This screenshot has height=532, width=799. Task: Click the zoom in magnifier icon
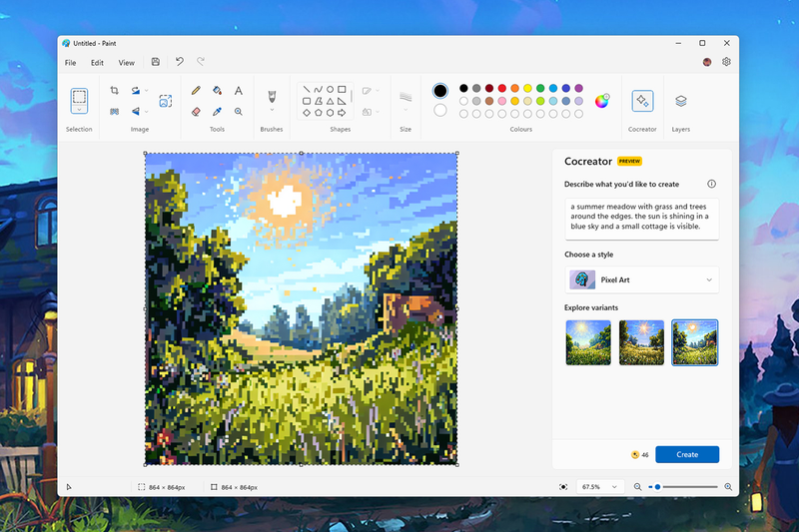click(x=728, y=487)
